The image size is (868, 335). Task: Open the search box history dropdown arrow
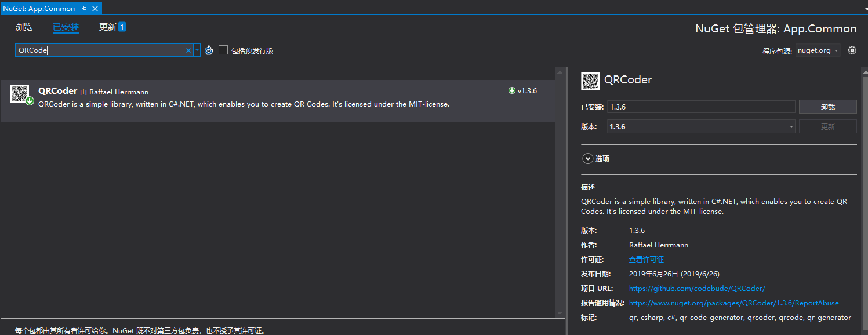[x=197, y=50]
